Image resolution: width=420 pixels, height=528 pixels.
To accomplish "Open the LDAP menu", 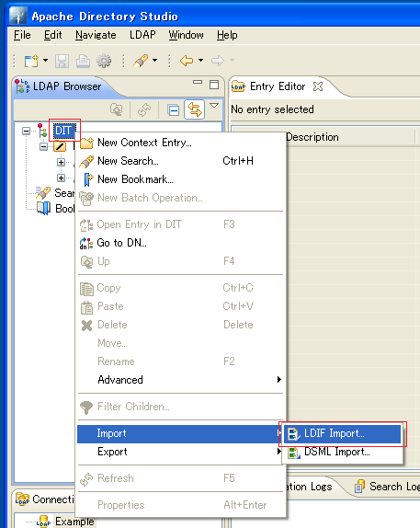I will [x=142, y=35].
